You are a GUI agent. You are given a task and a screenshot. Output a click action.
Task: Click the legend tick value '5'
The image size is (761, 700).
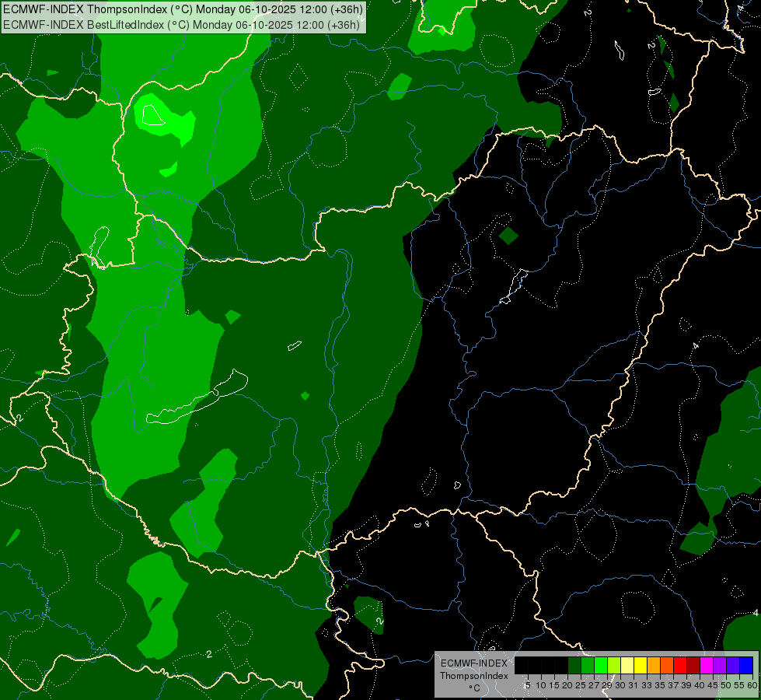point(528,685)
